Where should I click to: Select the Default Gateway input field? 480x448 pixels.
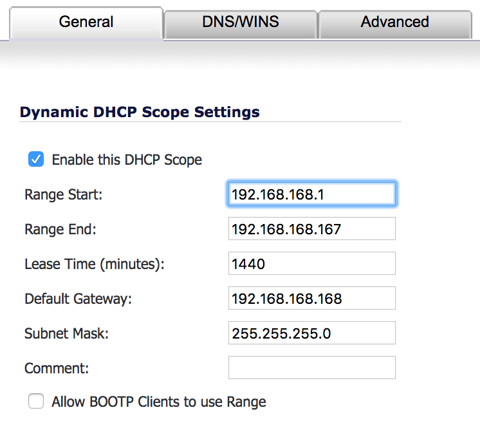pos(311,298)
